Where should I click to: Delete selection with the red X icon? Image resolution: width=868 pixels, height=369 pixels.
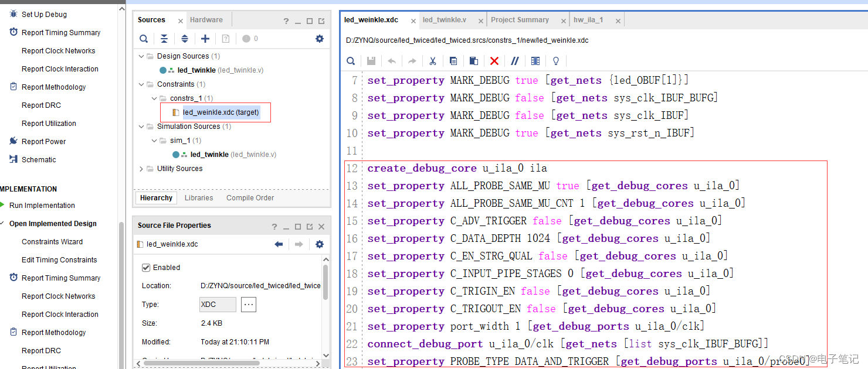[x=494, y=61]
